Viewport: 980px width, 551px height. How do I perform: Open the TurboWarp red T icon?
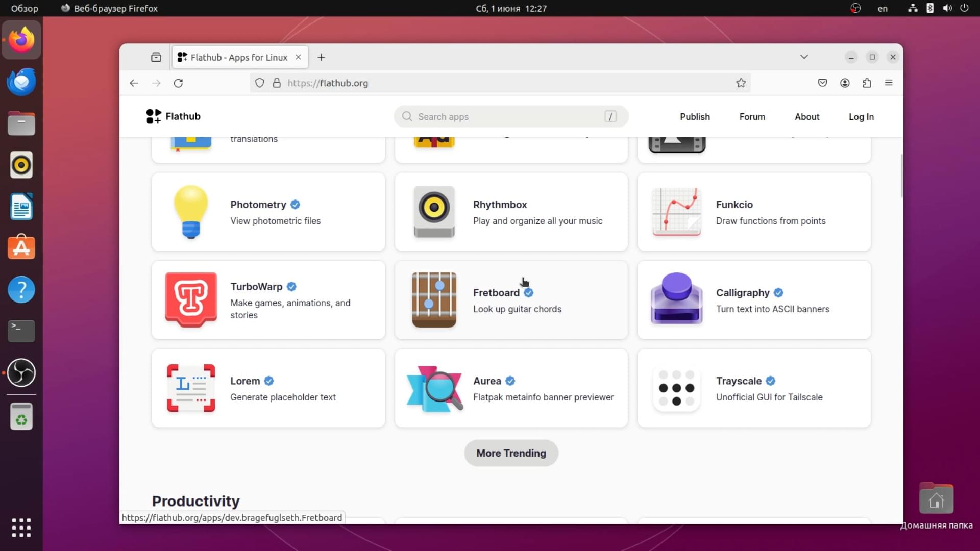click(191, 300)
